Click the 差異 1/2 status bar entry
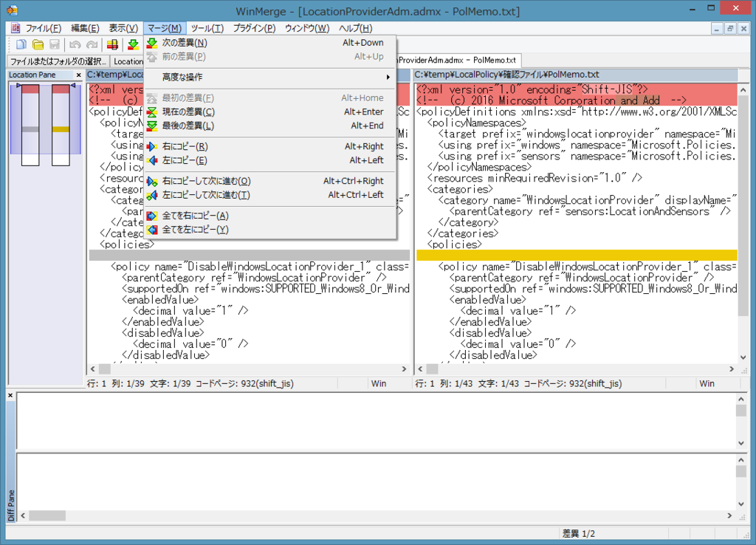The height and width of the screenshot is (545, 756). [x=579, y=533]
